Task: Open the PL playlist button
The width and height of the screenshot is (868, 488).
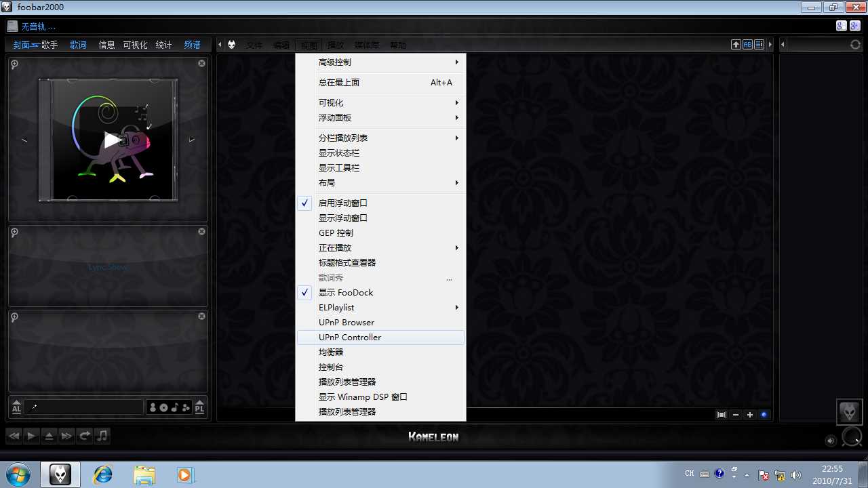Action: pos(200,407)
